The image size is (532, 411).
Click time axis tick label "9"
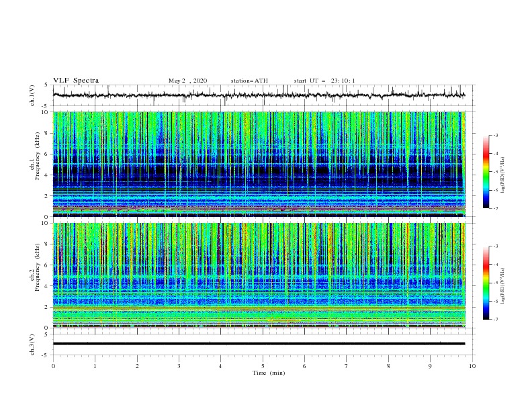430,366
